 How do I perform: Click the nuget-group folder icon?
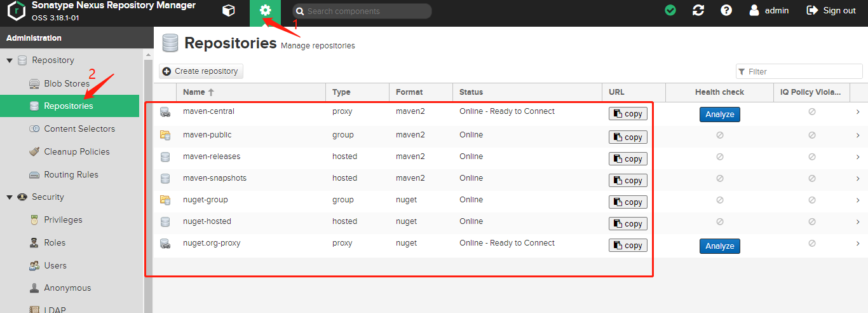(165, 200)
